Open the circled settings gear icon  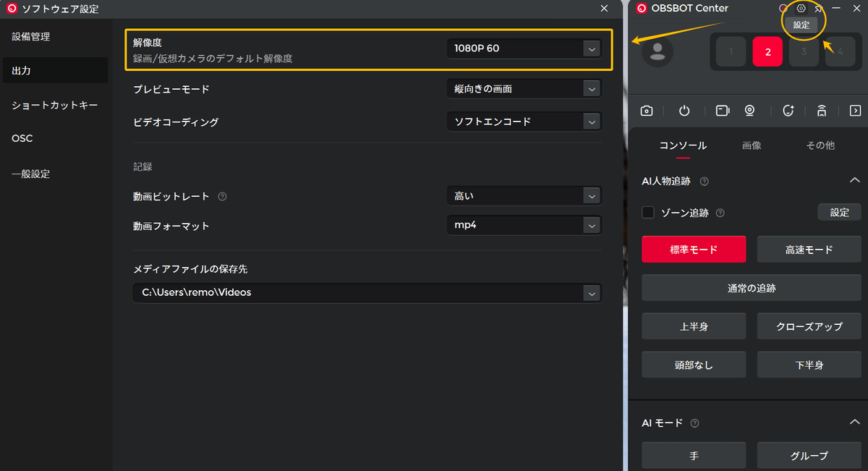tap(801, 8)
